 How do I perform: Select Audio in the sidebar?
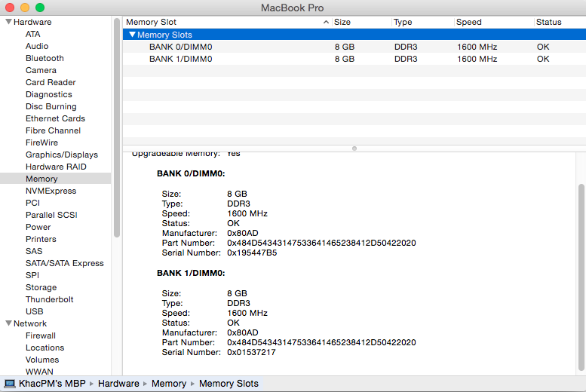pos(37,46)
